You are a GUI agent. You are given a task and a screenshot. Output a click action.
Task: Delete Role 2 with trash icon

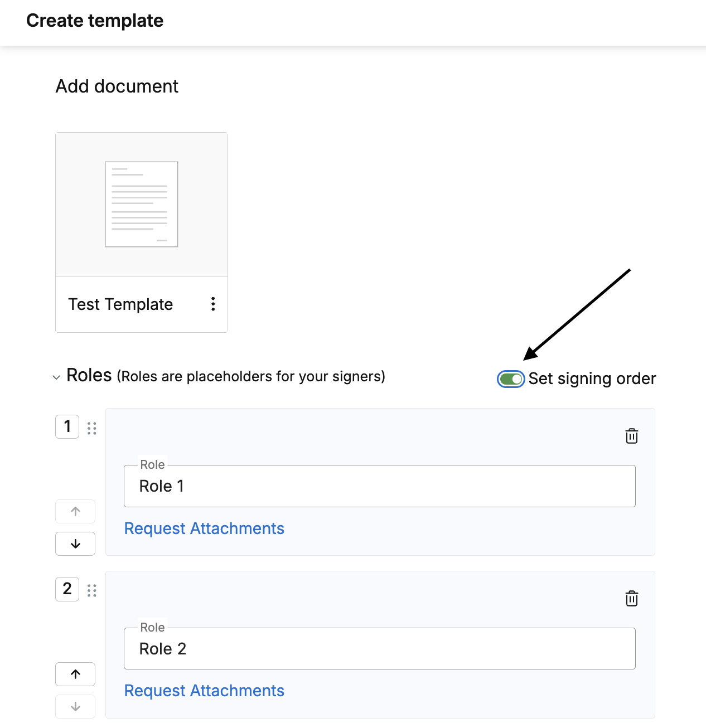click(631, 598)
